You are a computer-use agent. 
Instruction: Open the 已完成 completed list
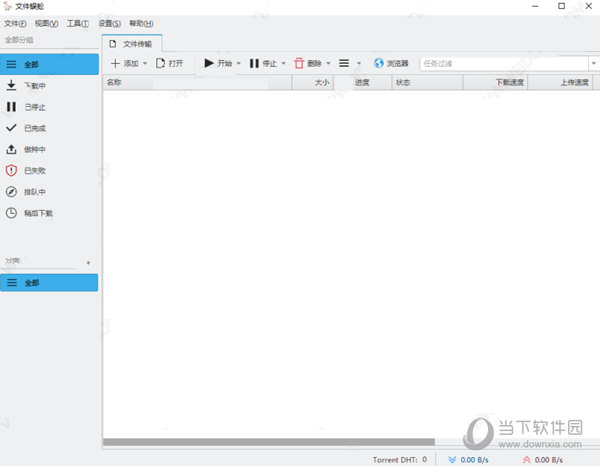[12, 128]
